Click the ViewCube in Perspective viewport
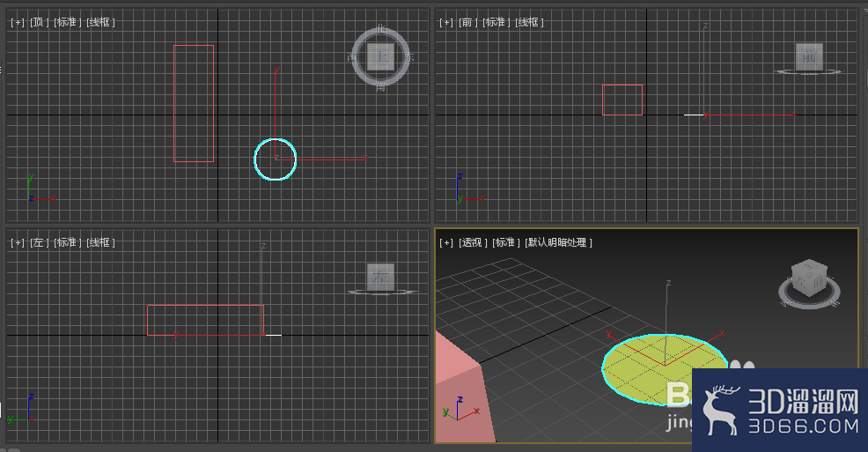 809,279
